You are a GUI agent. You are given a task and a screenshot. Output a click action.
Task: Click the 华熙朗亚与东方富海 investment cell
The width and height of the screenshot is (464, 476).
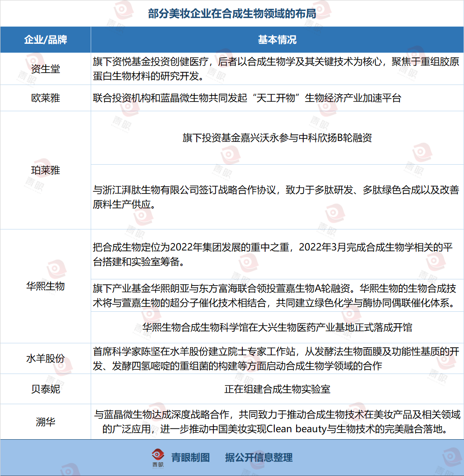pyautogui.click(x=277, y=296)
